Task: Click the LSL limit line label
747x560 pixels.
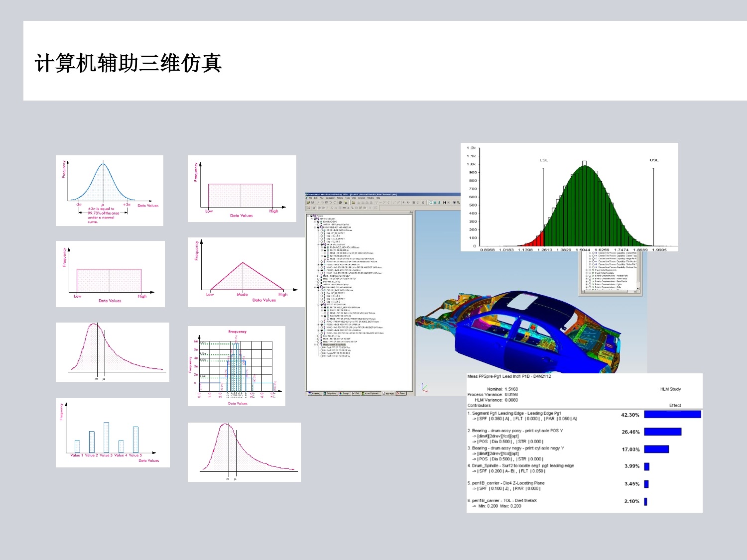Action: tap(543, 160)
